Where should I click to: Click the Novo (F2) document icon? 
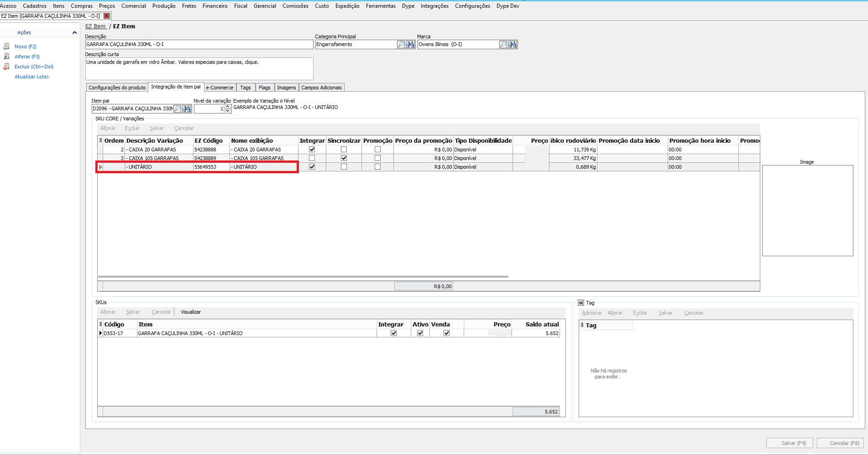6,47
